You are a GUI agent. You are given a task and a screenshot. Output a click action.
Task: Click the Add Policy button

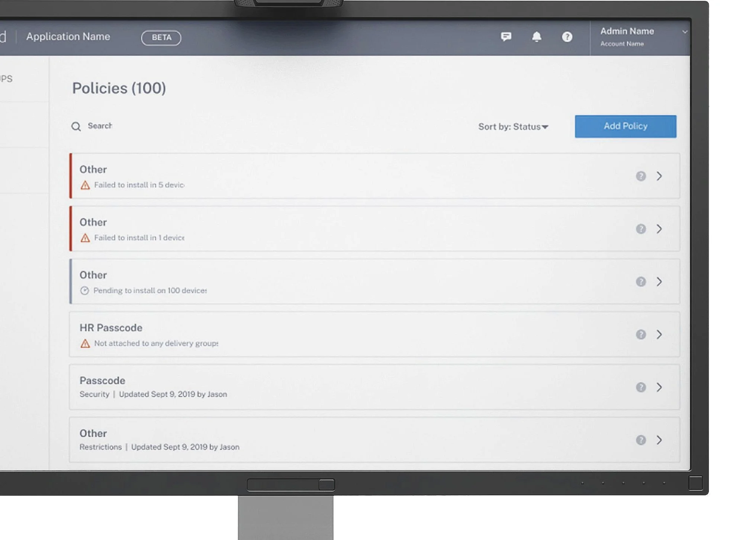click(x=625, y=126)
